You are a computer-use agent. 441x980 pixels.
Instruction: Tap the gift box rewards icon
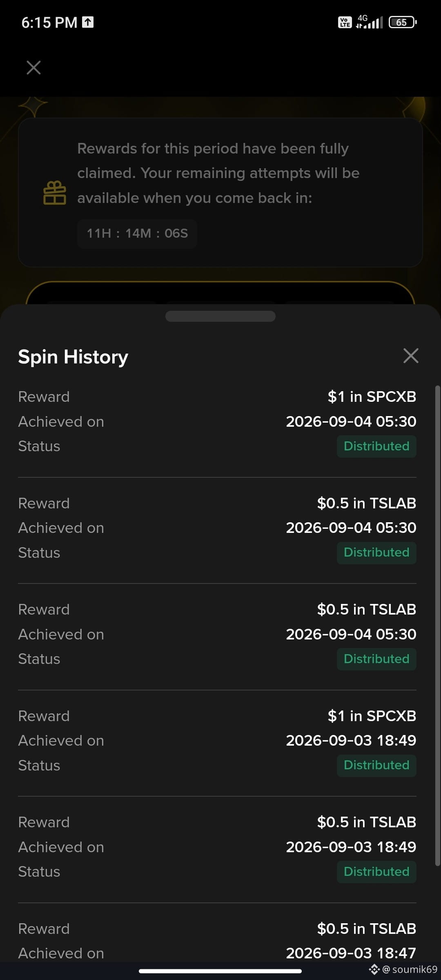55,193
